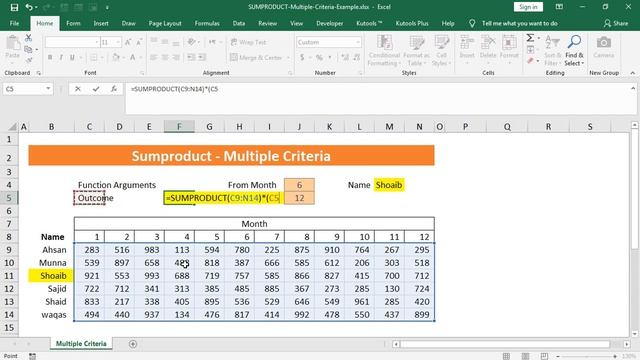The image size is (640, 360).
Task: Click the Increase Font Size icon
Action: (128, 42)
